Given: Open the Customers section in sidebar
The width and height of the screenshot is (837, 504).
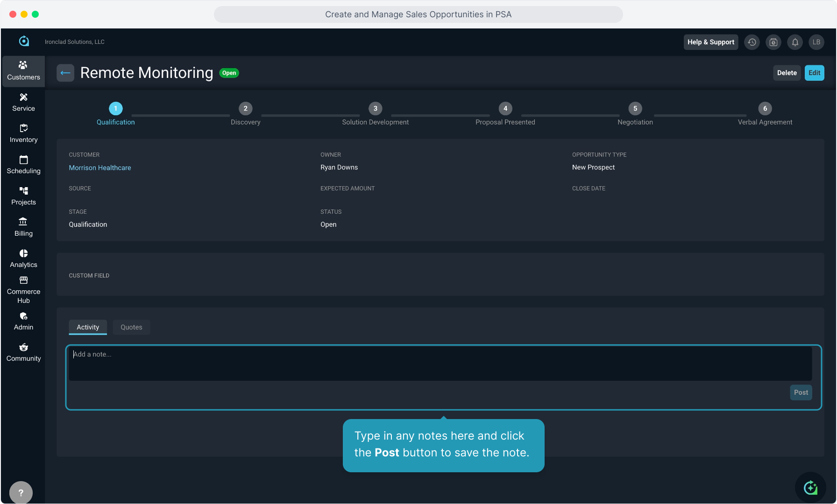Looking at the screenshot, I should (23, 71).
